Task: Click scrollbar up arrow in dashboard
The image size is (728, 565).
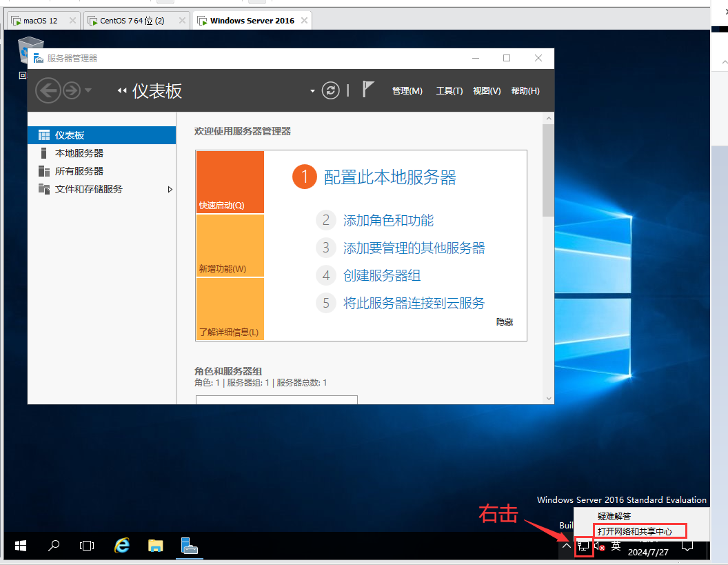Action: (548, 119)
